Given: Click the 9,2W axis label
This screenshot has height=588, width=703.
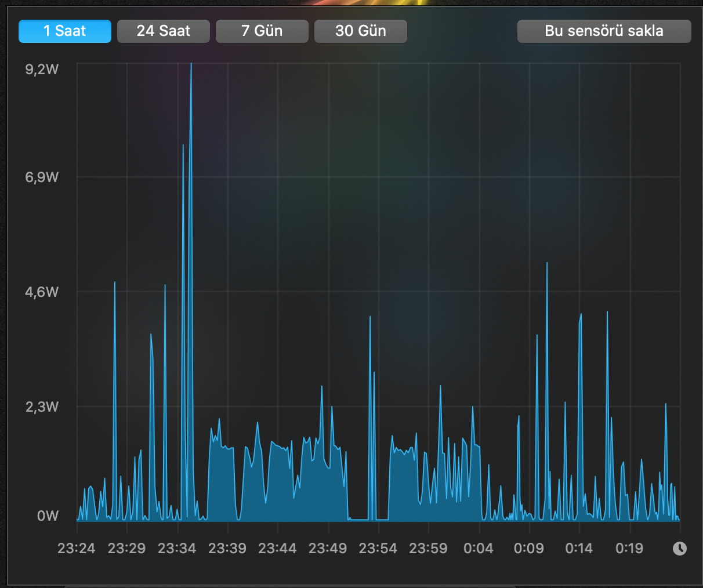Looking at the screenshot, I should tap(42, 68).
